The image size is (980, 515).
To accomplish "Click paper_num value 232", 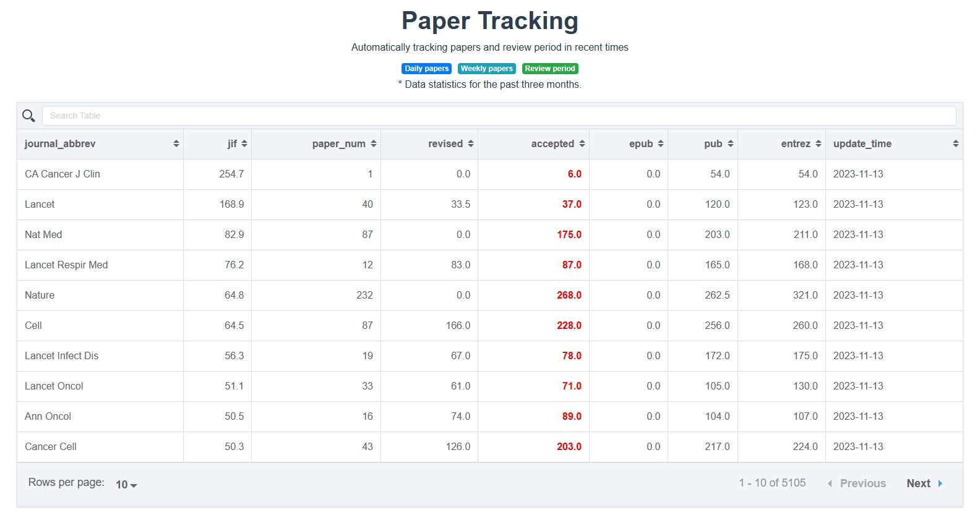I will [364, 296].
